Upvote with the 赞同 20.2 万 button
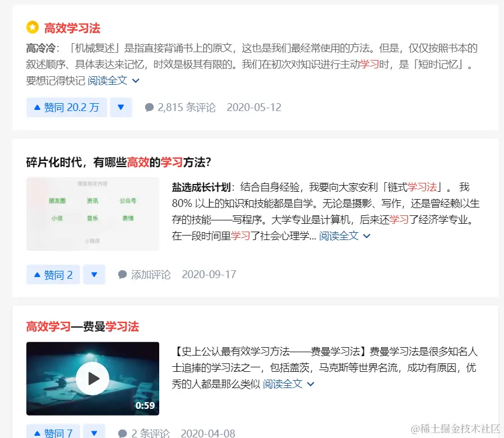504x438 pixels. pos(67,108)
